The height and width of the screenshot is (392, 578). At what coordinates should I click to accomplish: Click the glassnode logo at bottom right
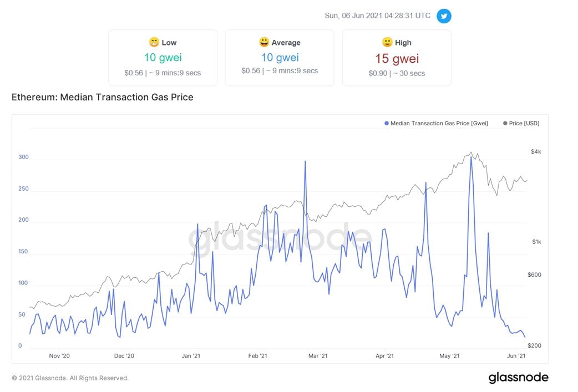coord(518,377)
